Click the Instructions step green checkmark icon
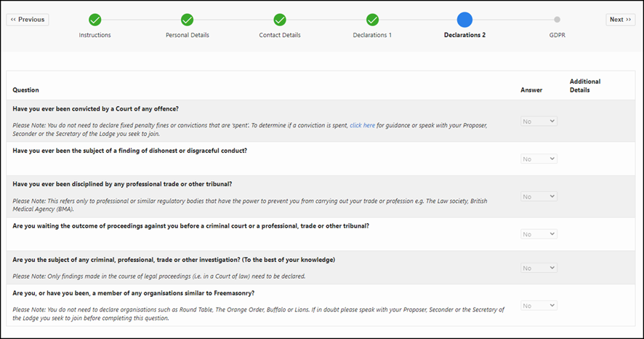The height and width of the screenshot is (339, 644). tap(94, 20)
